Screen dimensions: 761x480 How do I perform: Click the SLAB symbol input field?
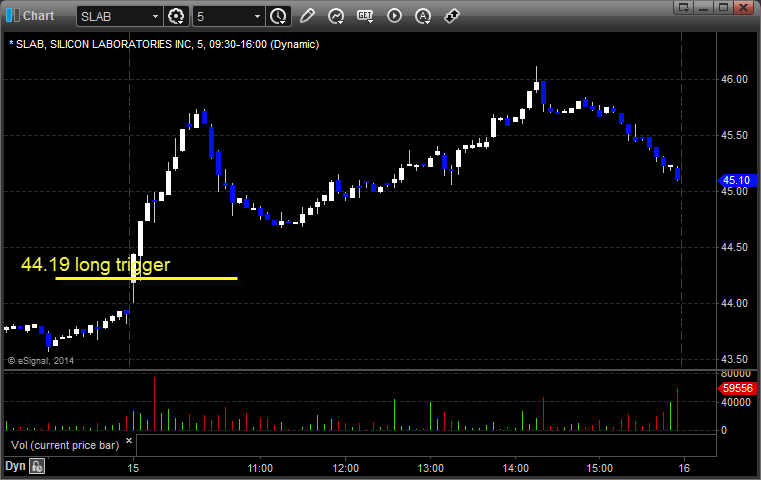[x=115, y=17]
